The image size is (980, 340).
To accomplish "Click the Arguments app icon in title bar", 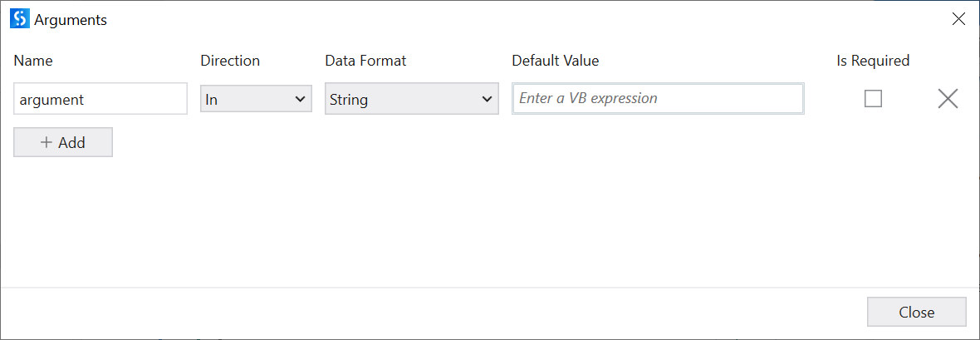I will click(x=19, y=20).
